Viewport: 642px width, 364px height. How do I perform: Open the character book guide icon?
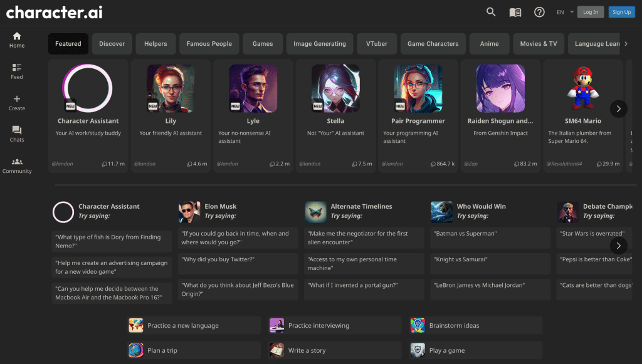click(x=515, y=12)
